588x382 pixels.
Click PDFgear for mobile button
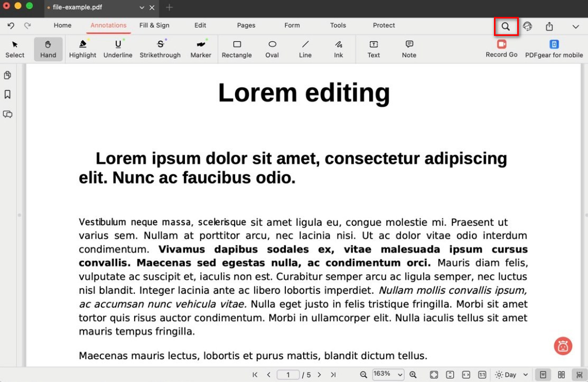tap(554, 49)
